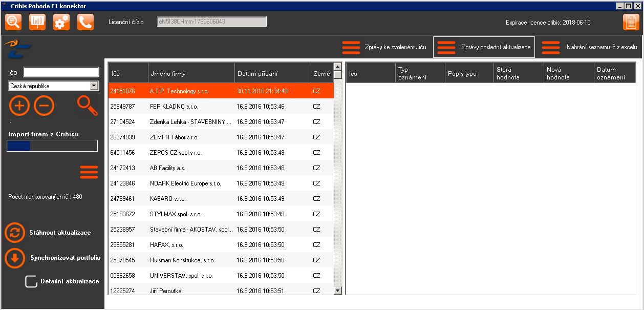644x310 pixels.
Task: Click Počet monitorovaných ič : 480 text
Action: pos(45,196)
